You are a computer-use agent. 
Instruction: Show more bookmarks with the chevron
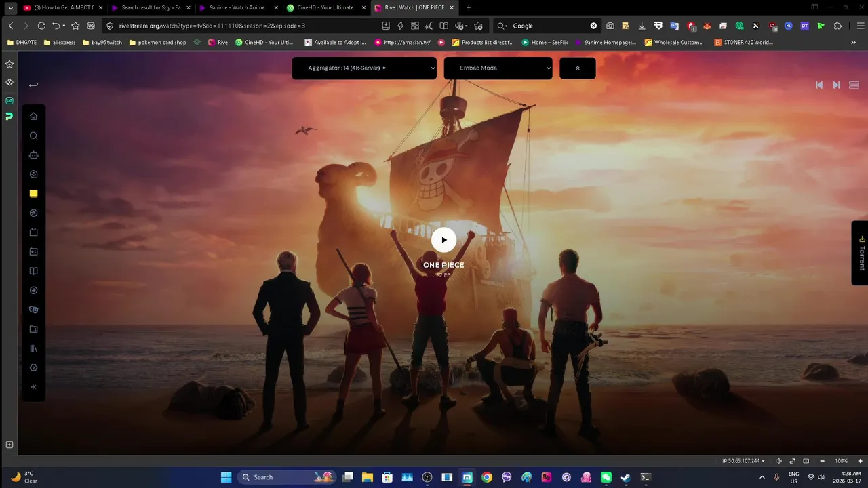853,42
